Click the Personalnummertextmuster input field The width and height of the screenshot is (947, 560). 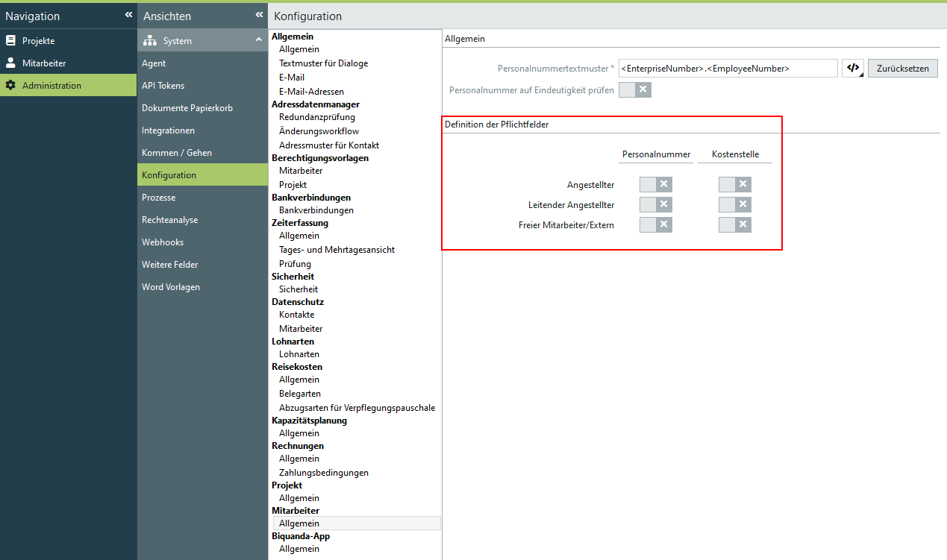pyautogui.click(x=727, y=69)
